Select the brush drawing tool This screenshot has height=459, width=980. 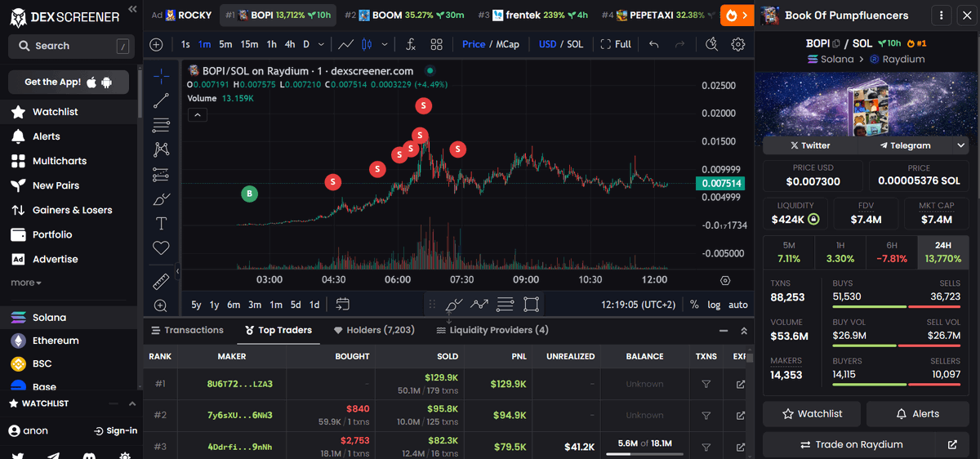pyautogui.click(x=161, y=198)
